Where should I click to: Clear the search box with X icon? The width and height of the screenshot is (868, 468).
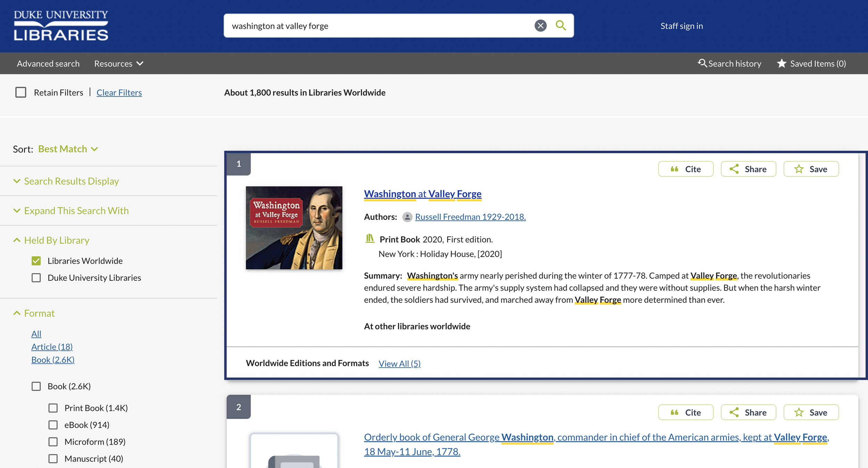point(540,26)
